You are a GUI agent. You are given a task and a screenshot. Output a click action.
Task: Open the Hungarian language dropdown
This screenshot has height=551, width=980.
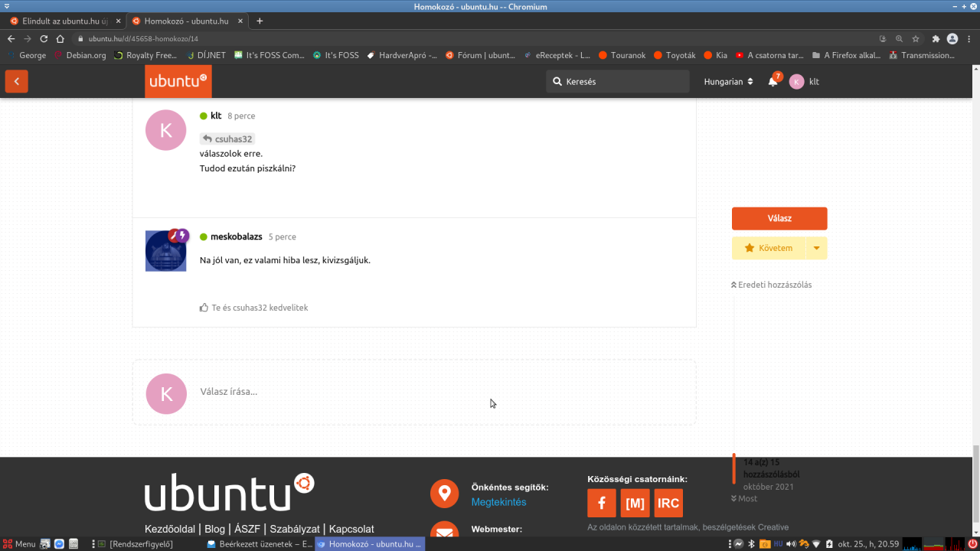click(728, 82)
